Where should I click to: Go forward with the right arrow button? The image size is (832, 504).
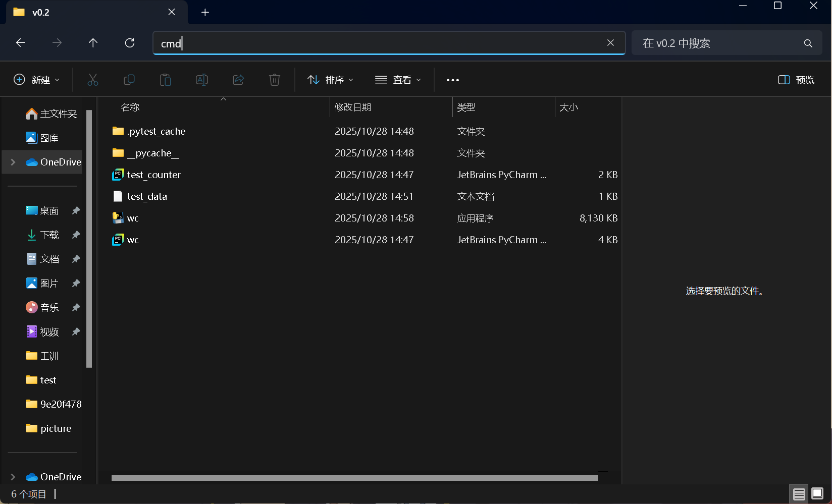(57, 43)
